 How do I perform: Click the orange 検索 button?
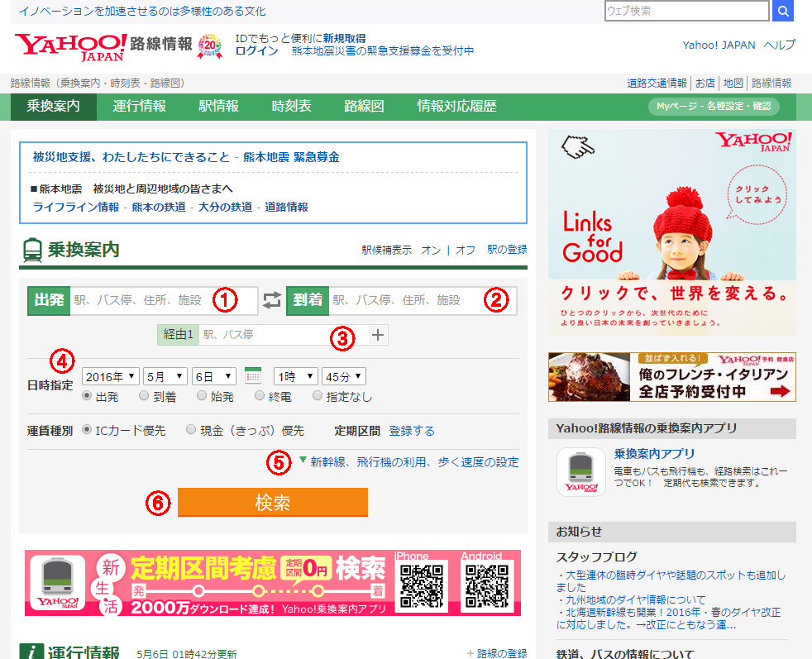pos(272,502)
